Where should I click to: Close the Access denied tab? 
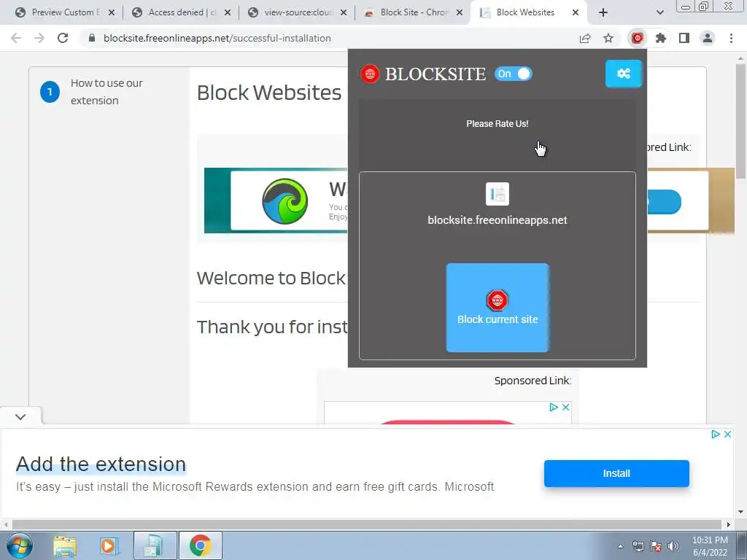coord(228,12)
